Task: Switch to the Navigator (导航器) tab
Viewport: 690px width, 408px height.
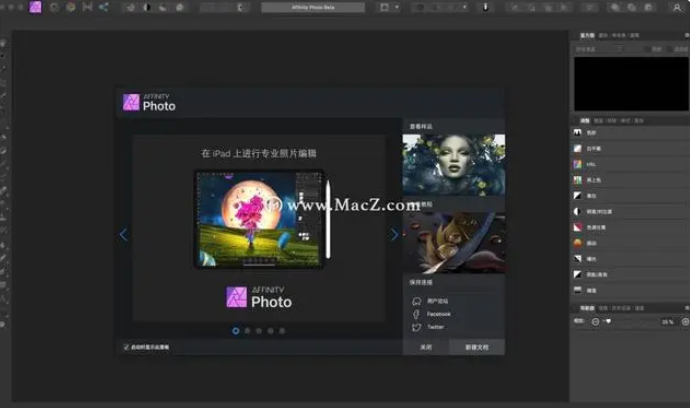Action: [587, 308]
